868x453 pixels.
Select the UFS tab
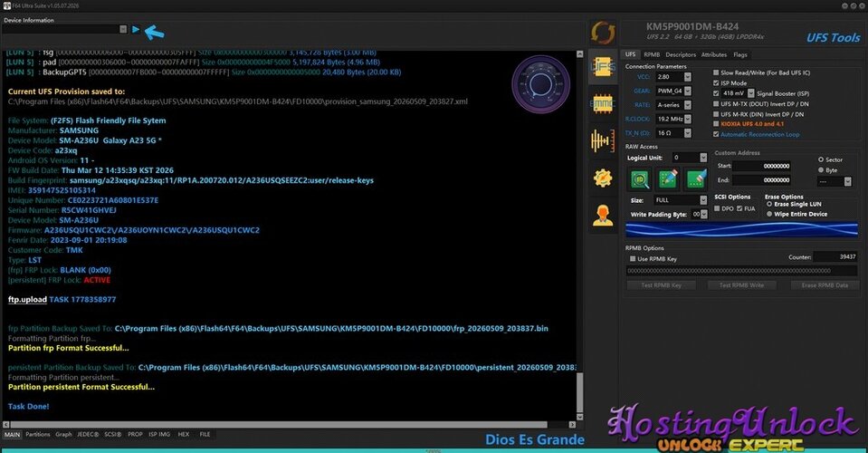(631, 55)
